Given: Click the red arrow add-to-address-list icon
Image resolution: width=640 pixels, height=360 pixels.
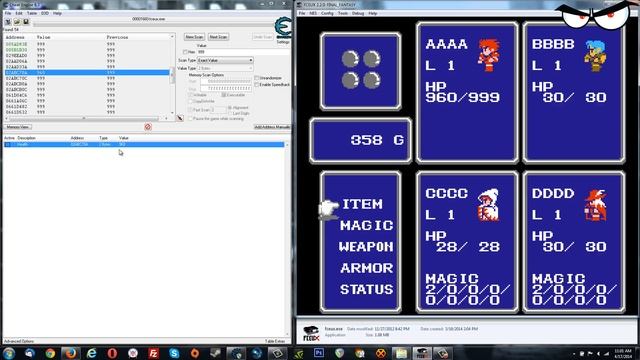Looking at the screenshot, I should 180,118.
